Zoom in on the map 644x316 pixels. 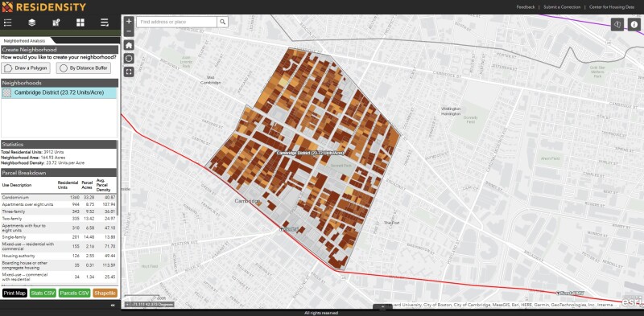(129, 22)
